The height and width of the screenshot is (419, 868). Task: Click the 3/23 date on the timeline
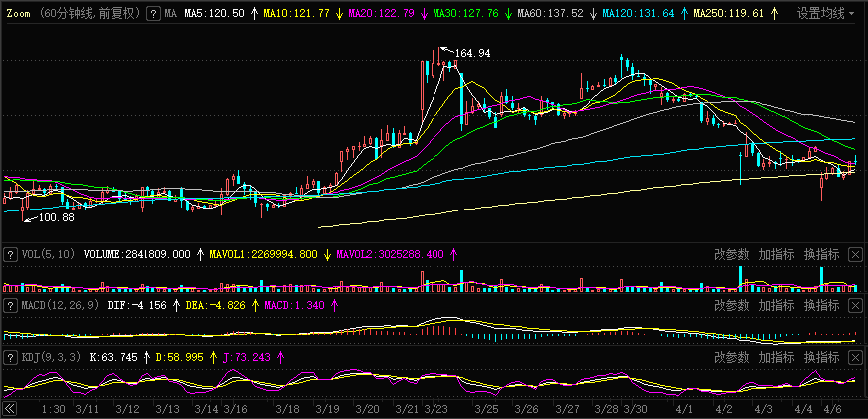coord(435,409)
